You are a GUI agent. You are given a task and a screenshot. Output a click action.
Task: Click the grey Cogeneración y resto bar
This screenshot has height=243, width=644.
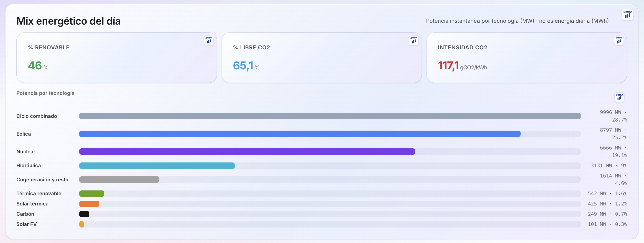click(x=119, y=180)
